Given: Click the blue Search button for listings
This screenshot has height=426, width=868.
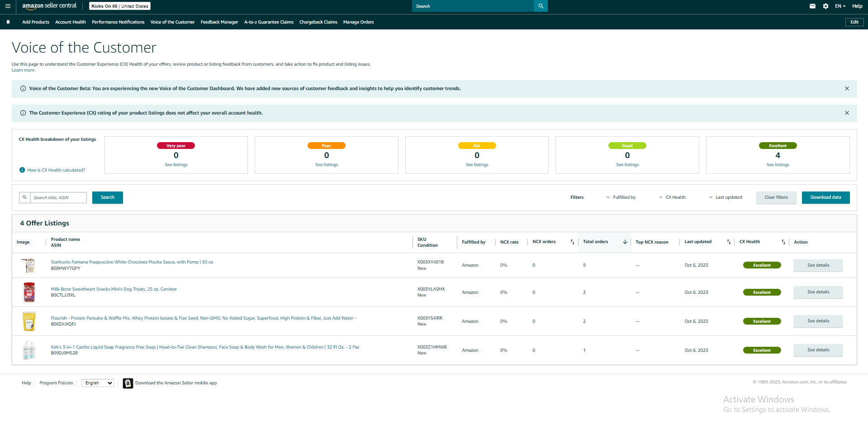Looking at the screenshot, I should click(108, 197).
